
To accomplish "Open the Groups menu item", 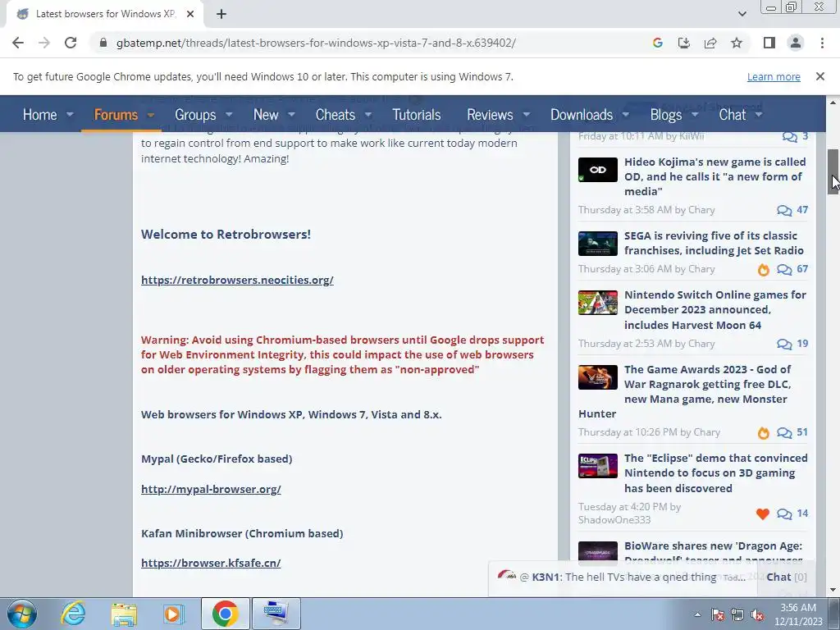I will point(195,114).
